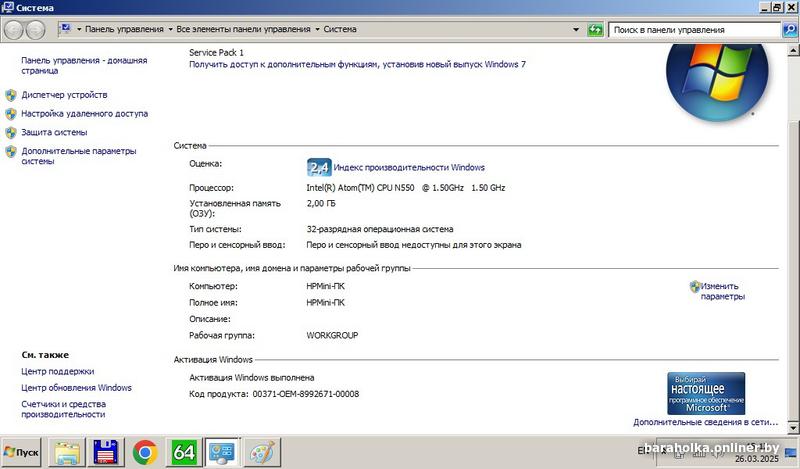Click Панель управления breadcrumb
800x469 pixels.
point(124,29)
